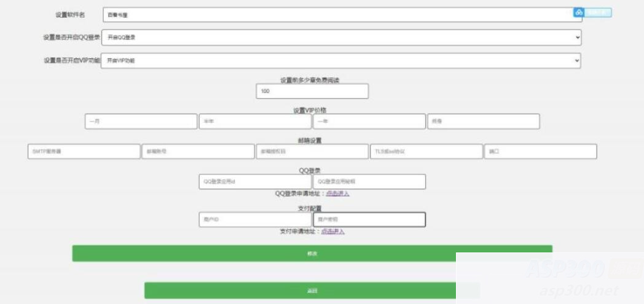Expand the VIP功能 enable dropdown

341,61
